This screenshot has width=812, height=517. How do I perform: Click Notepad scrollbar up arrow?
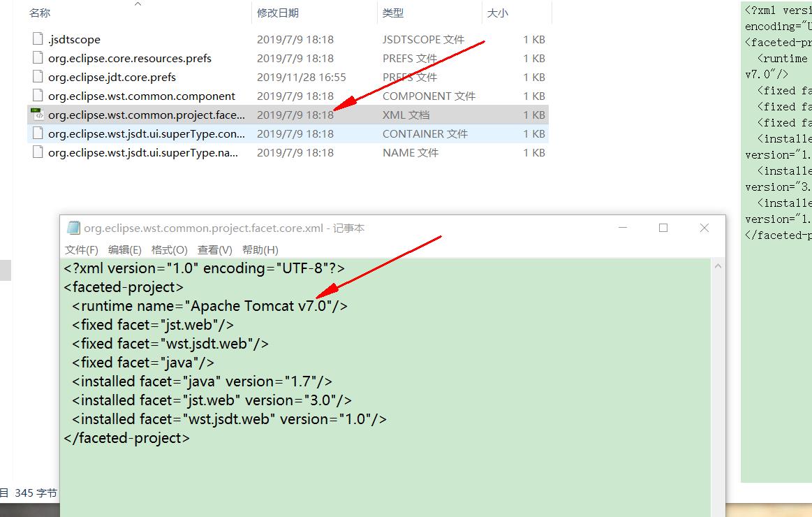718,266
